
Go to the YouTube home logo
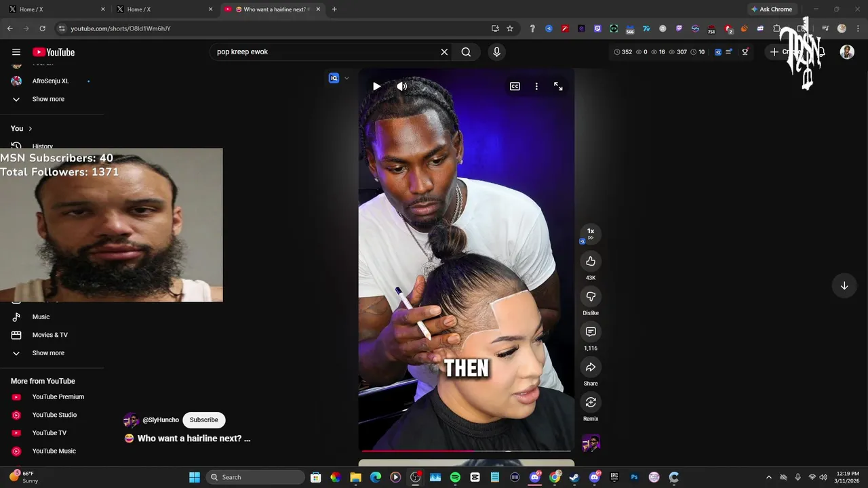[x=54, y=52]
